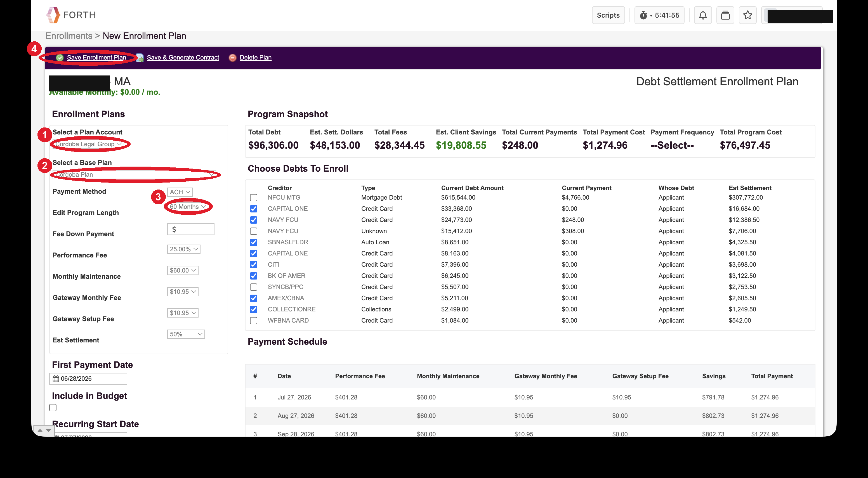Open the Payment Method ACH dropdown

coord(180,192)
